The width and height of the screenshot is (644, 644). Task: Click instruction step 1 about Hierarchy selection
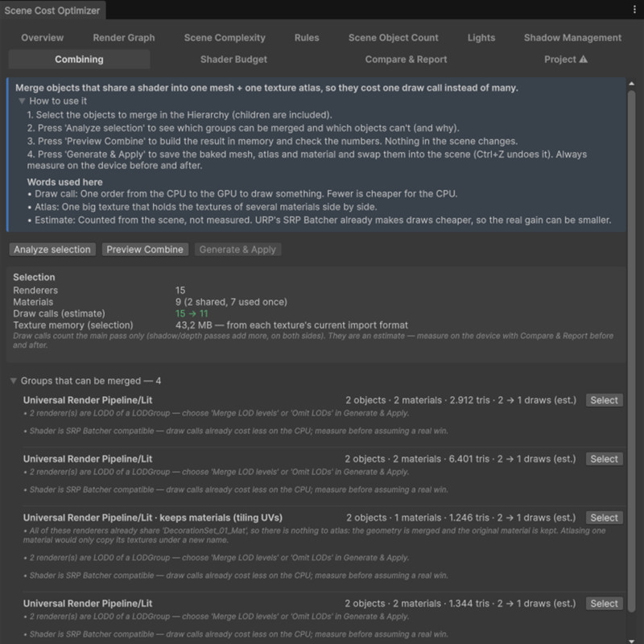(x=180, y=114)
